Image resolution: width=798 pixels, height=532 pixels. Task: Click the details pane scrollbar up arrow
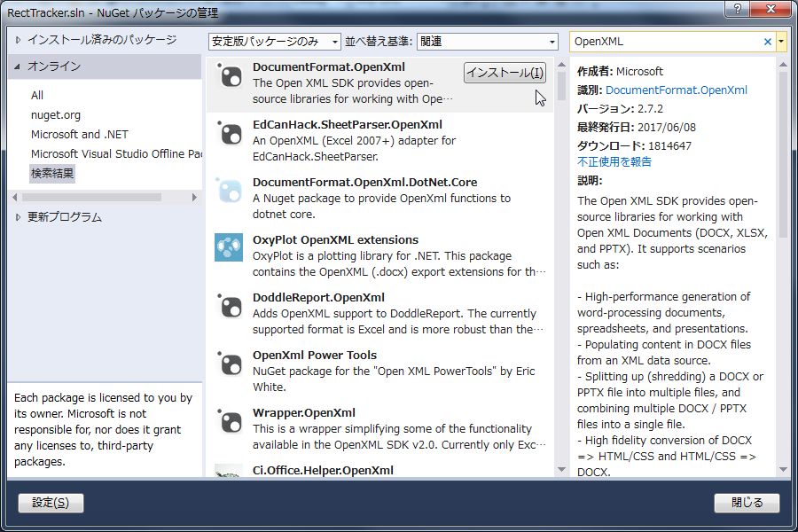783,65
